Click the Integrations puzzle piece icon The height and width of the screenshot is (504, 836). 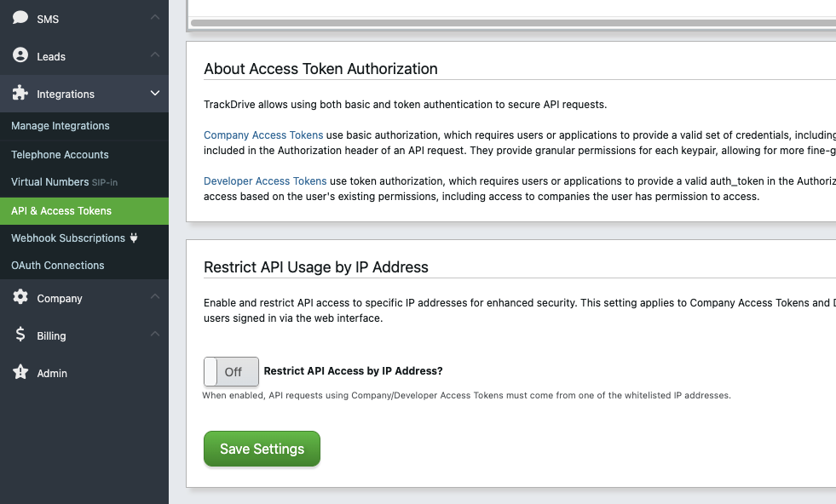(20, 94)
